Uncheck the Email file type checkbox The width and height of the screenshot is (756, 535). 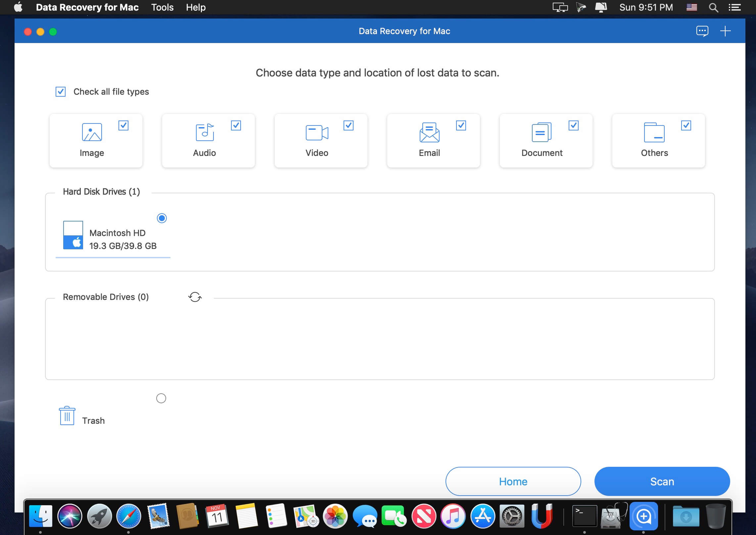point(461,125)
